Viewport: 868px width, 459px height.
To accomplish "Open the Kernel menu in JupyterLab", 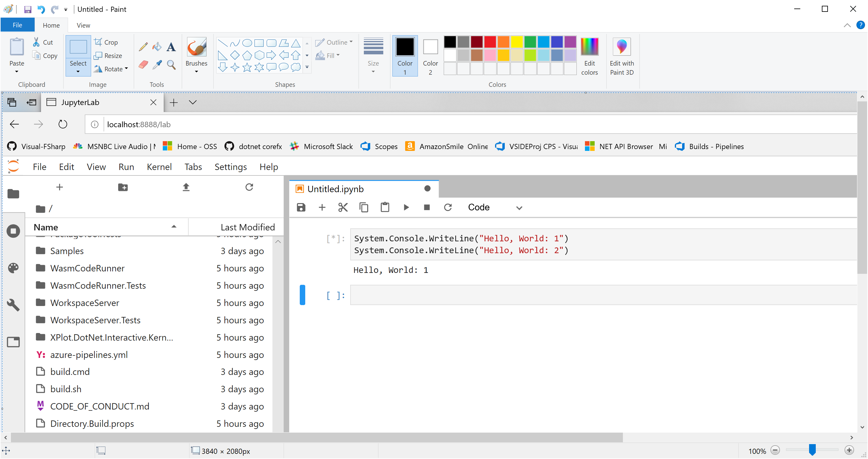I will pos(159,167).
